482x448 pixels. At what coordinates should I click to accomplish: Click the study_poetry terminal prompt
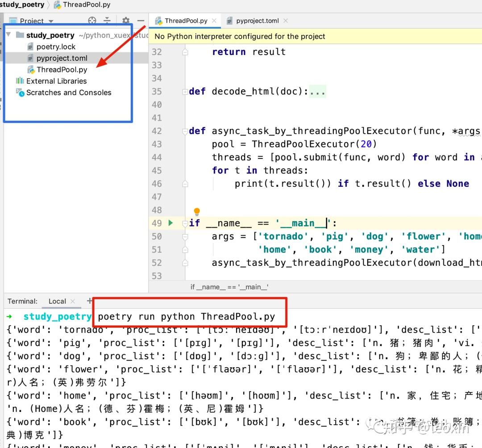point(58,316)
